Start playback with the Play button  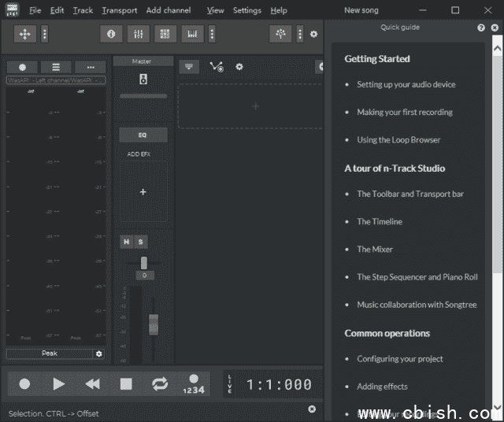click(x=58, y=383)
